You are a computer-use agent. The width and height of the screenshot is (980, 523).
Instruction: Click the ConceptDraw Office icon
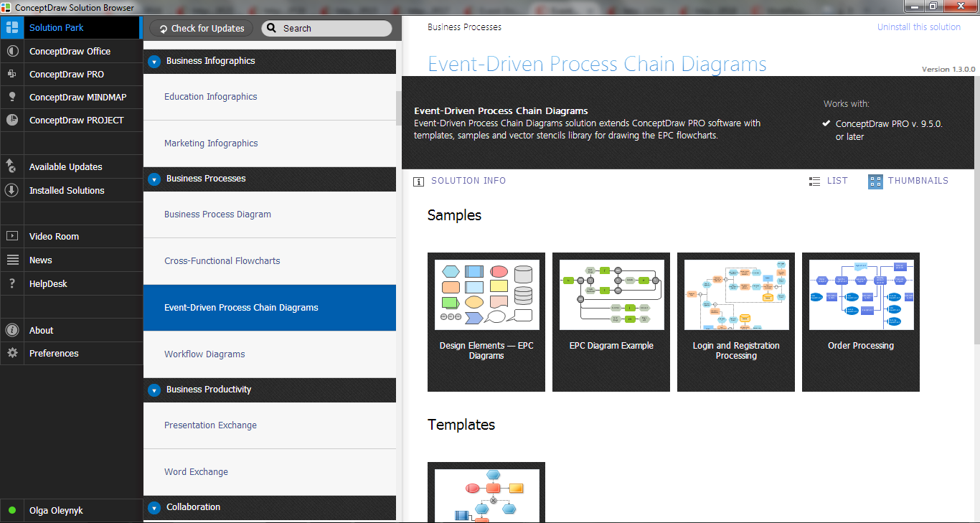point(11,52)
